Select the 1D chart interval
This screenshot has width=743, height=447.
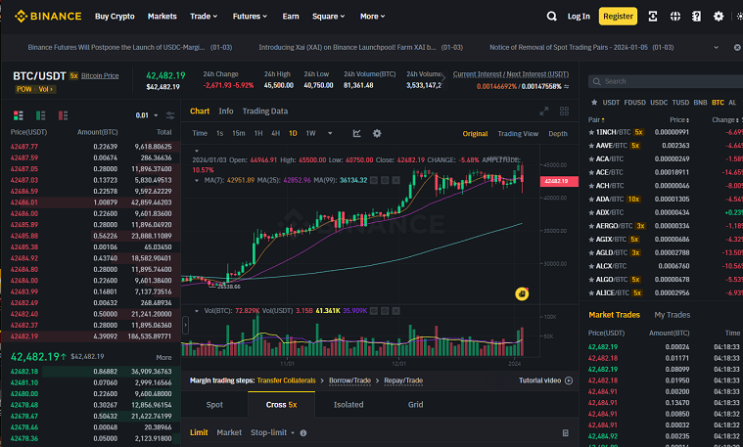coord(293,133)
